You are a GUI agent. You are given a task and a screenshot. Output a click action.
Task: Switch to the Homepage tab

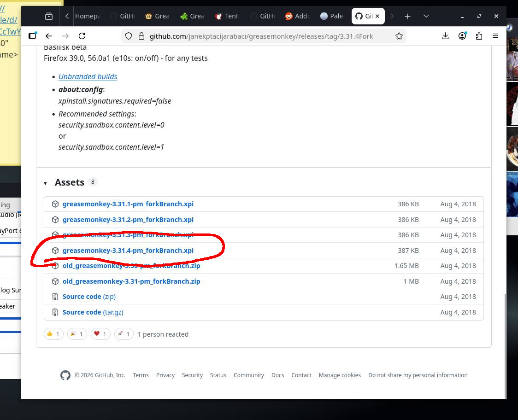[x=88, y=16]
